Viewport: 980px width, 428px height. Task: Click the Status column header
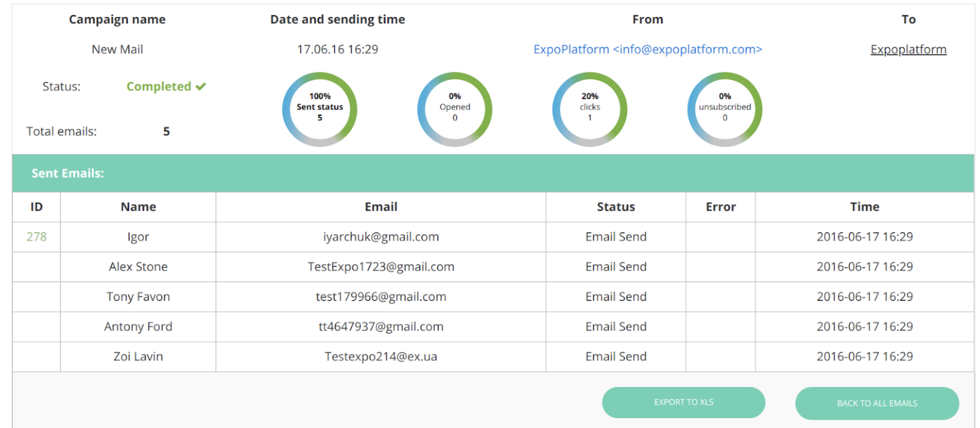coord(616,207)
